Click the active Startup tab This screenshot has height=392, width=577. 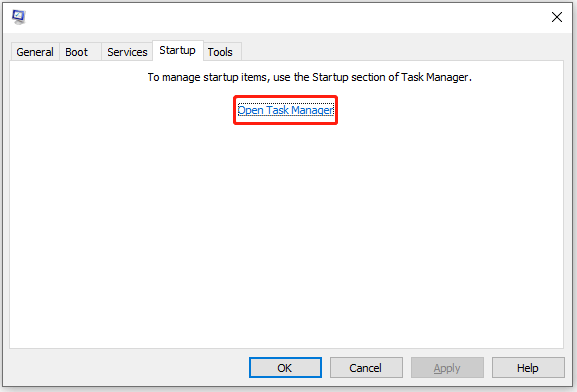point(177,50)
